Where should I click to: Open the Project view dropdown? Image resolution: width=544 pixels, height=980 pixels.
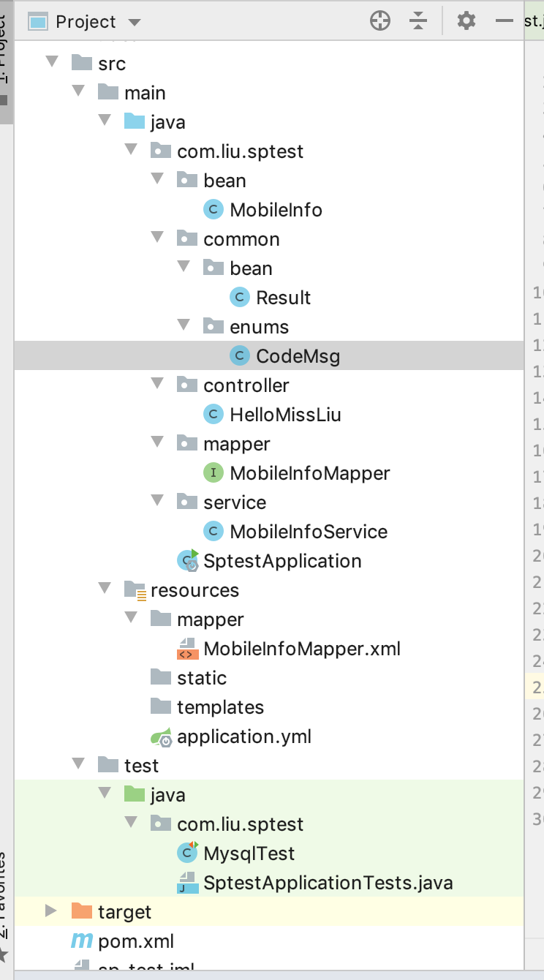134,22
